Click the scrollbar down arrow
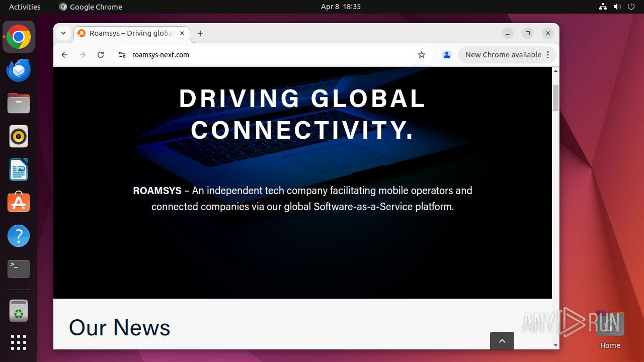Viewport: 644px width, 362px height. (555, 345)
